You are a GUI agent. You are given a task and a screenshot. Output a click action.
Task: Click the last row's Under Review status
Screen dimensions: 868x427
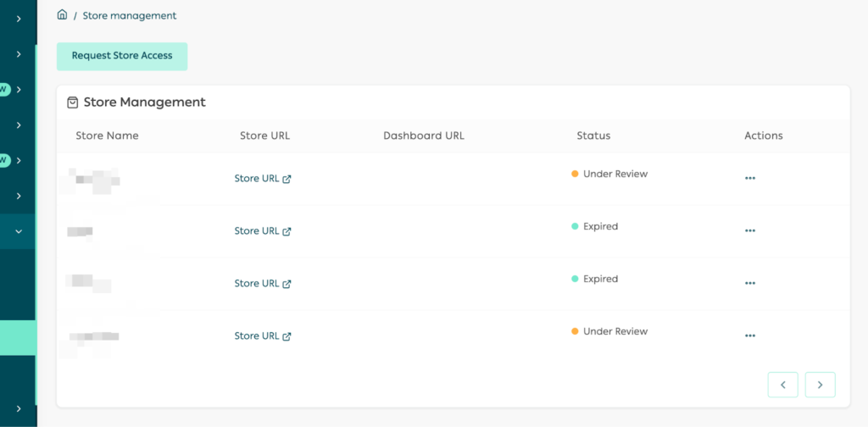click(609, 331)
